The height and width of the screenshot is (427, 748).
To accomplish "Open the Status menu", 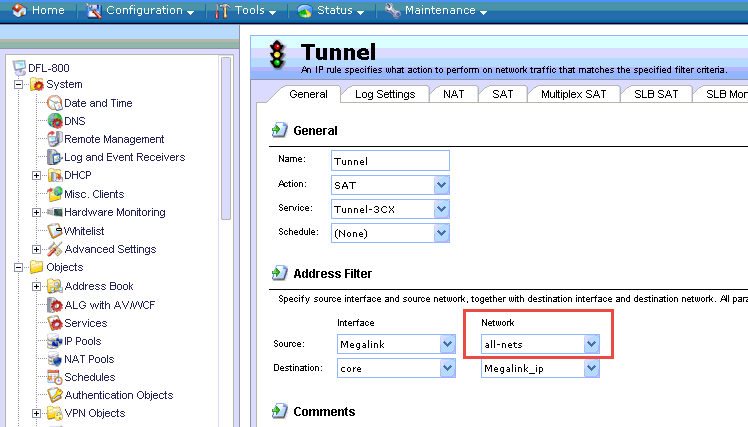I will coord(331,10).
